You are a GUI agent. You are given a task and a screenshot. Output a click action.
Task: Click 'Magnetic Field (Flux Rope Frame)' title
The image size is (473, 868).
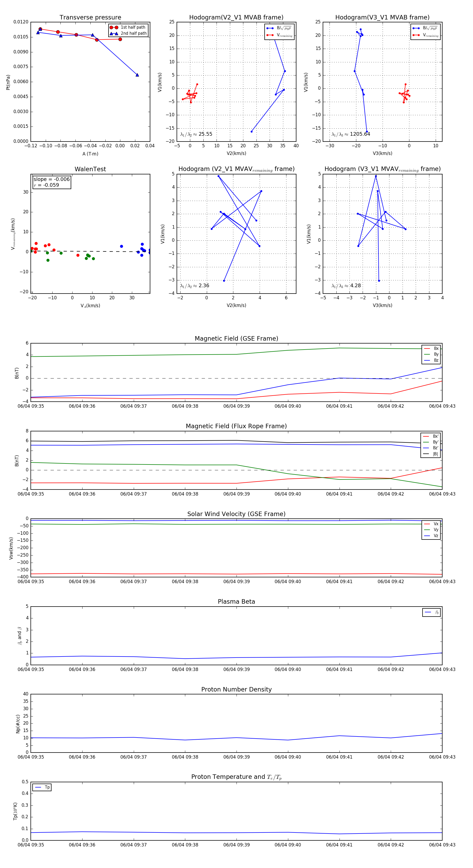(236, 426)
